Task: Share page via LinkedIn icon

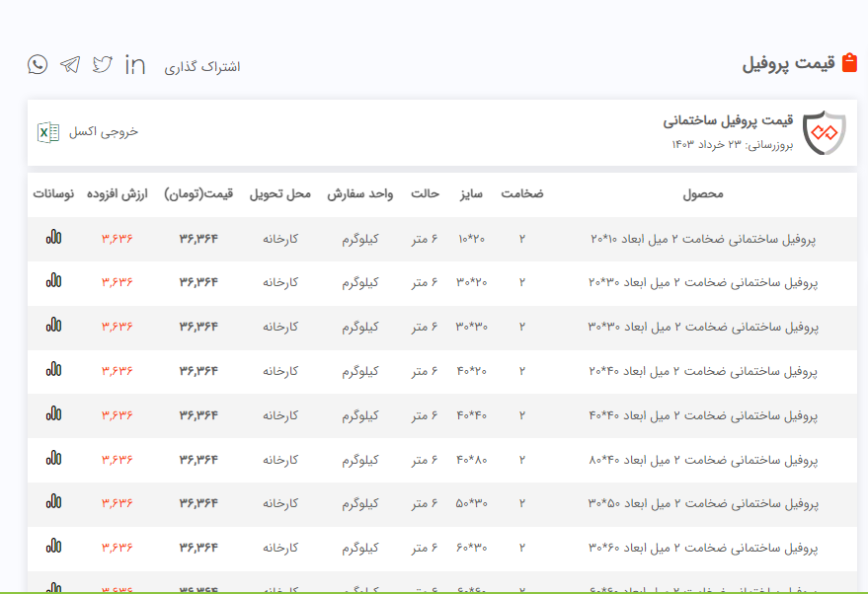Action: click(135, 65)
